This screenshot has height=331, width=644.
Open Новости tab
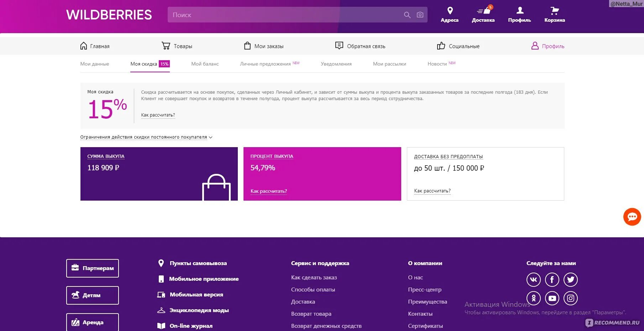click(441, 64)
